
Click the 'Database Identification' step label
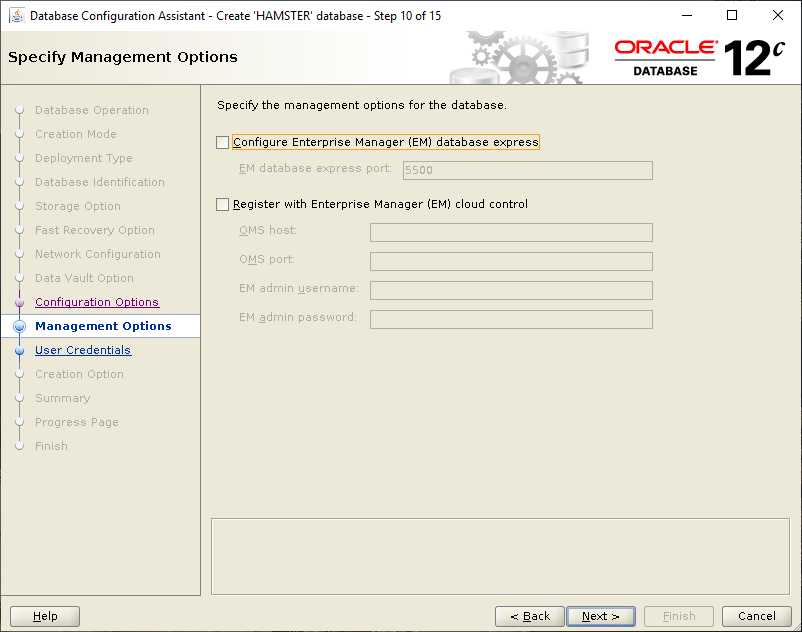tap(100, 182)
